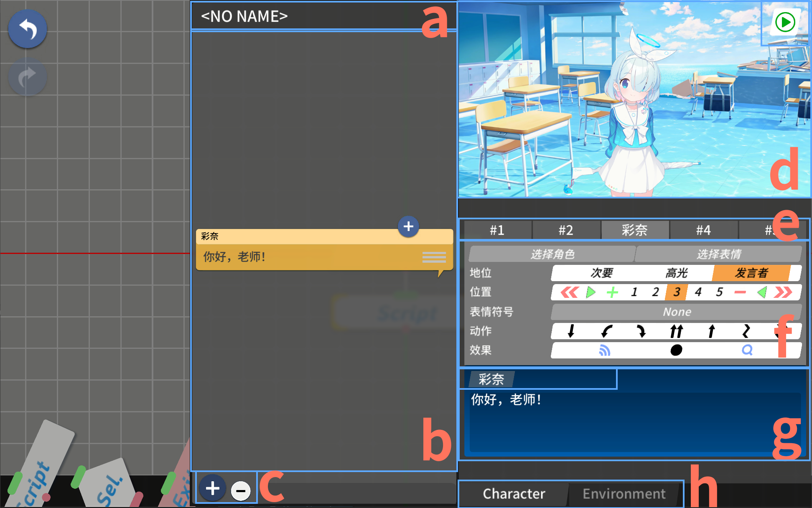Open the 选择表情 selector
The image size is (812, 508).
pos(718,254)
